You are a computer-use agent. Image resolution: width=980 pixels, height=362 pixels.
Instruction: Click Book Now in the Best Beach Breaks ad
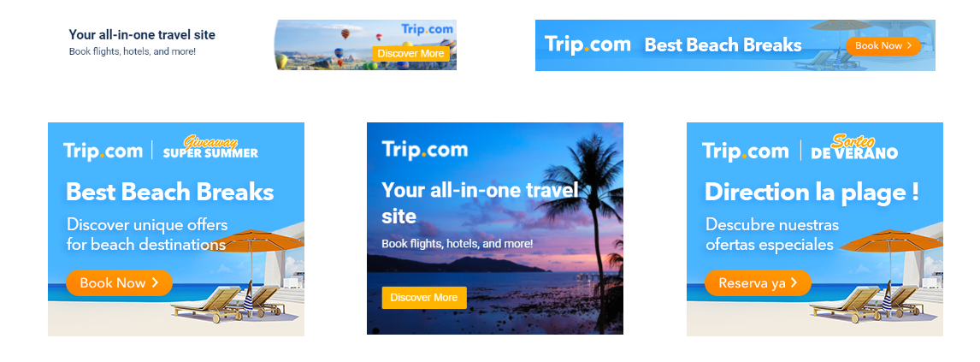point(120,283)
